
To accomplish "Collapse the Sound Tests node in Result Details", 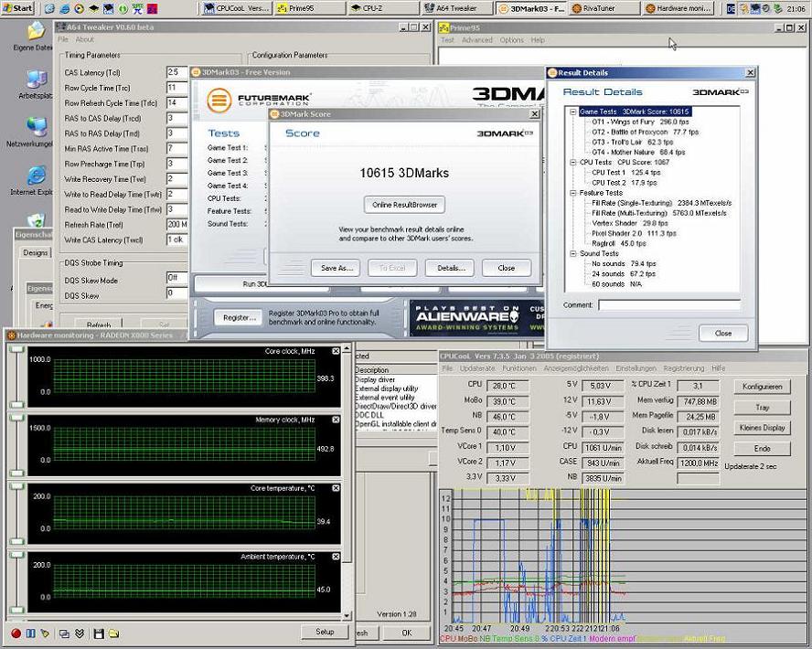I will click(573, 253).
